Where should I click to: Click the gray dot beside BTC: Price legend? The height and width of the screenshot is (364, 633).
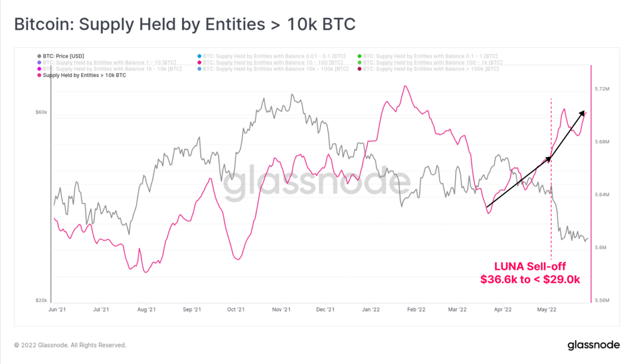[x=39, y=56]
